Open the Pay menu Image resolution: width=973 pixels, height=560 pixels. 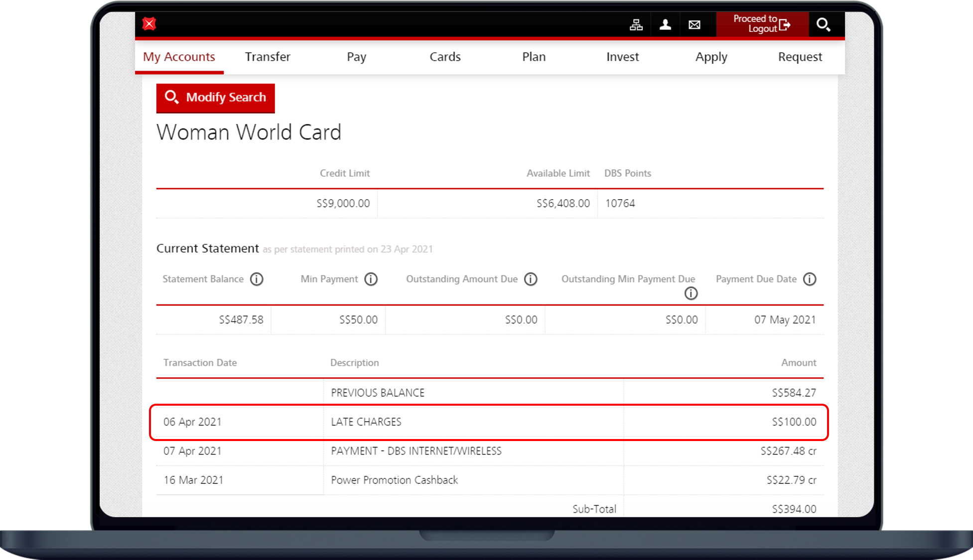tap(356, 57)
